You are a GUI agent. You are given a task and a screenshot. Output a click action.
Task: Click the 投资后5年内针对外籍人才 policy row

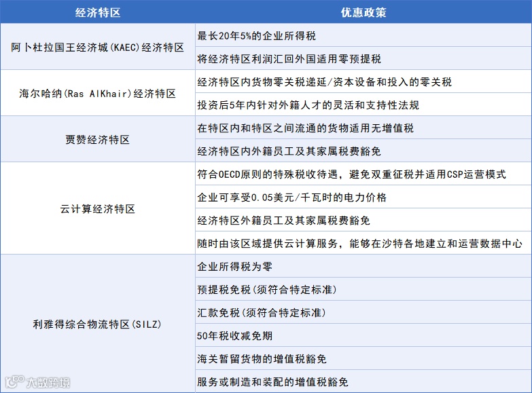point(363,105)
